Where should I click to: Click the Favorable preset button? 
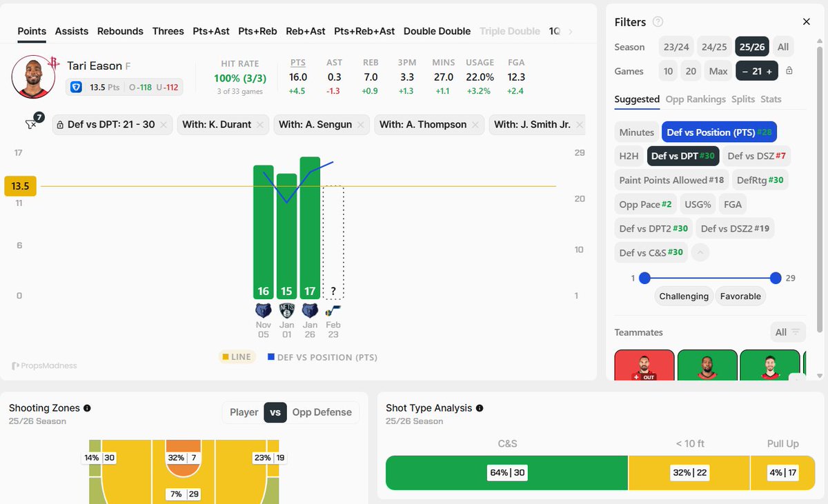coord(740,296)
